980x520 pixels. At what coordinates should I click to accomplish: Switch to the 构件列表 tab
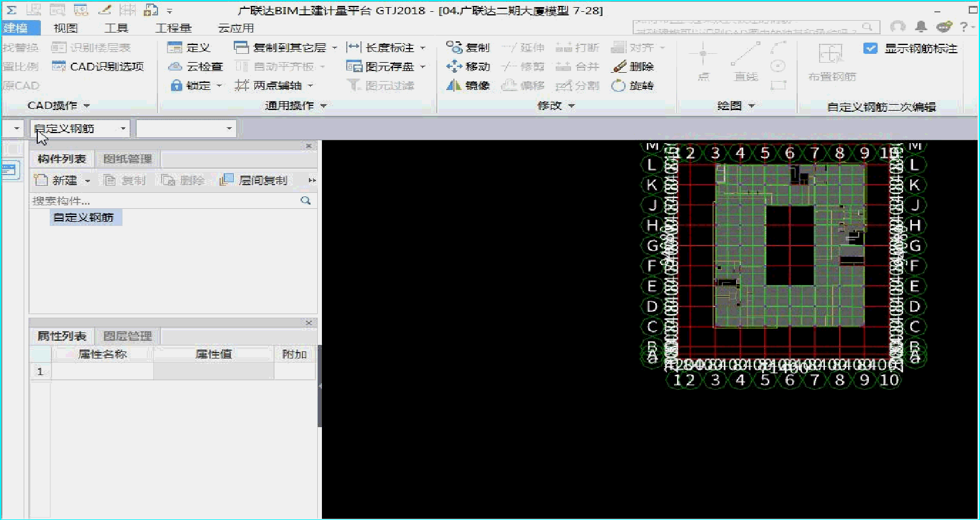click(x=62, y=159)
